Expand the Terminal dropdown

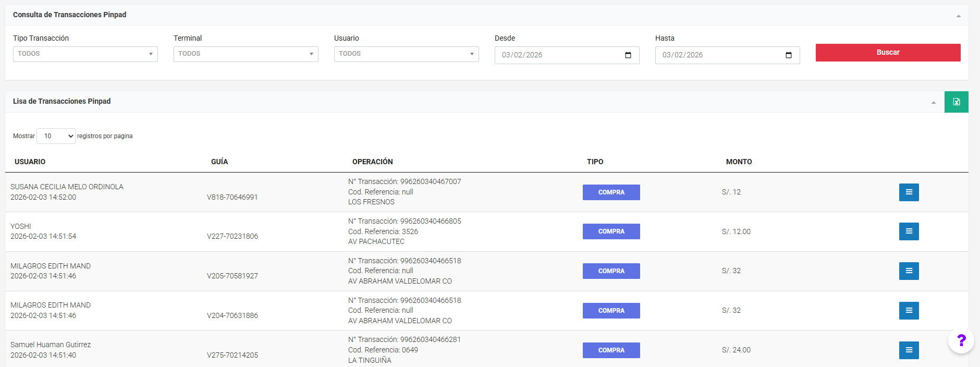pos(246,54)
